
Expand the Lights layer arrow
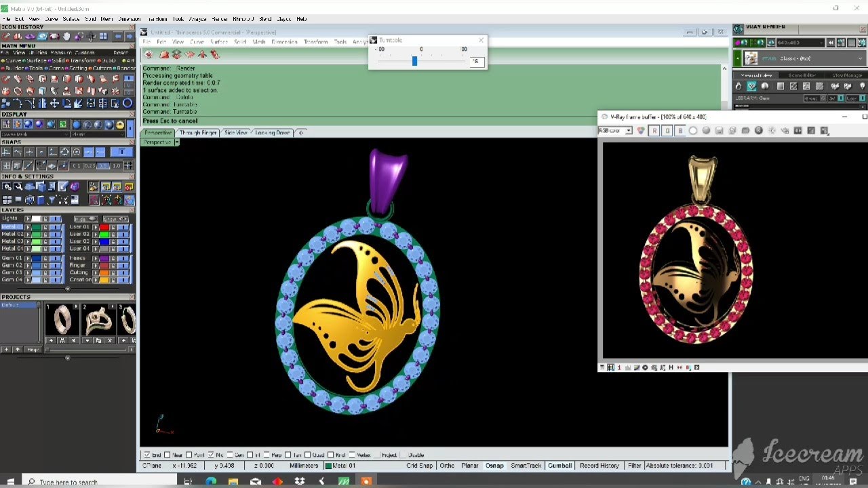[28, 219]
